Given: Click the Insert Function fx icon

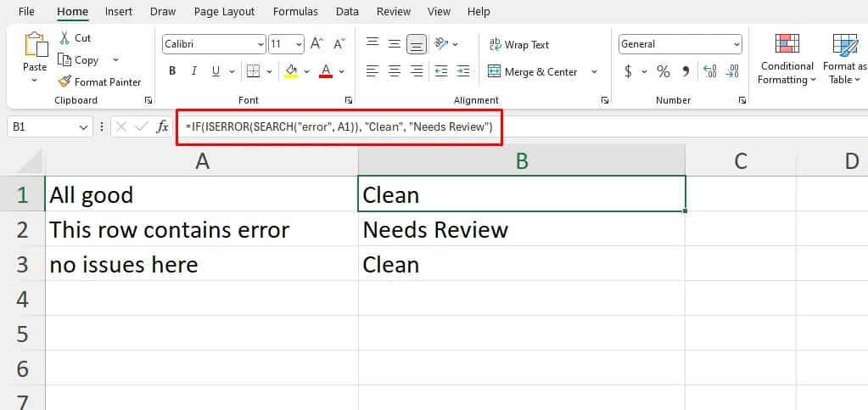Looking at the screenshot, I should (x=162, y=126).
